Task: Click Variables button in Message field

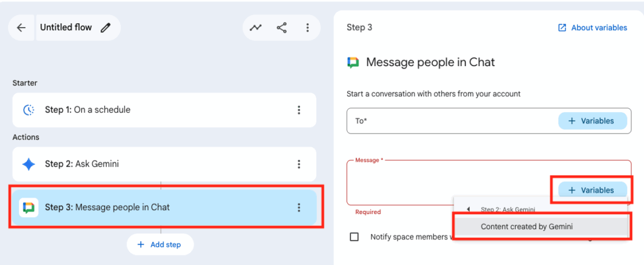Action: click(x=592, y=190)
